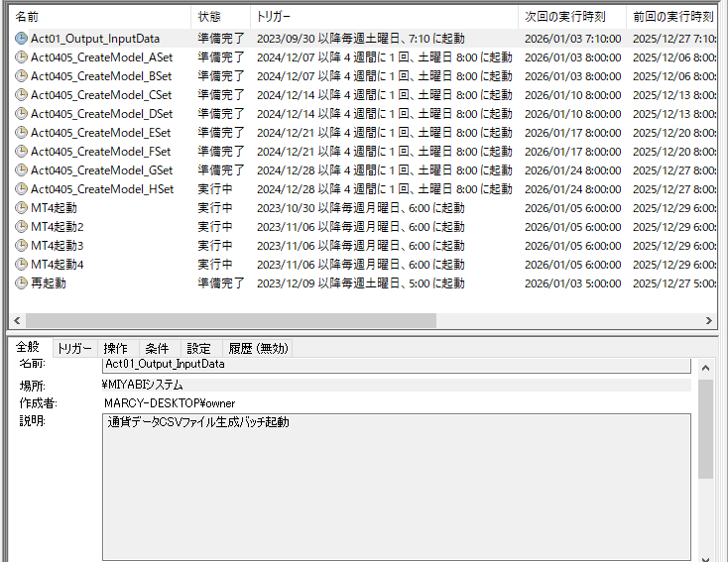This screenshot has height=562, width=728.
Task: Sort by 前回の実行時刻 column header
Action: pyautogui.click(x=672, y=17)
